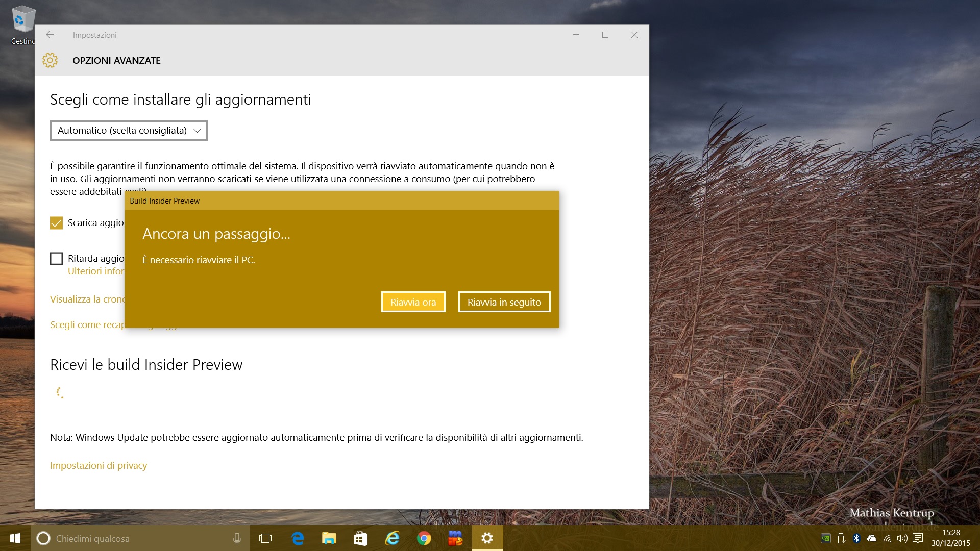Open File Explorer from taskbar

click(329, 538)
